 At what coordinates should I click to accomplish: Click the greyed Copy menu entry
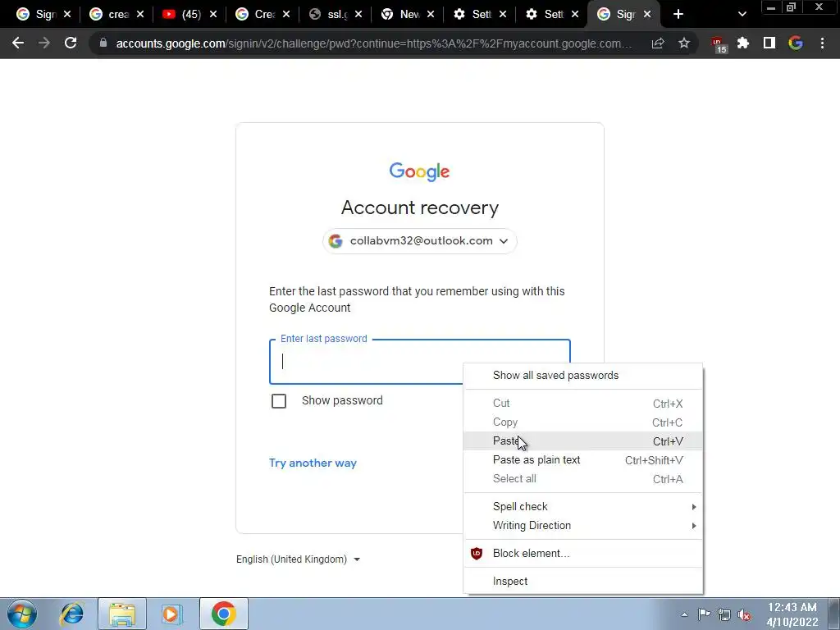tap(583, 422)
